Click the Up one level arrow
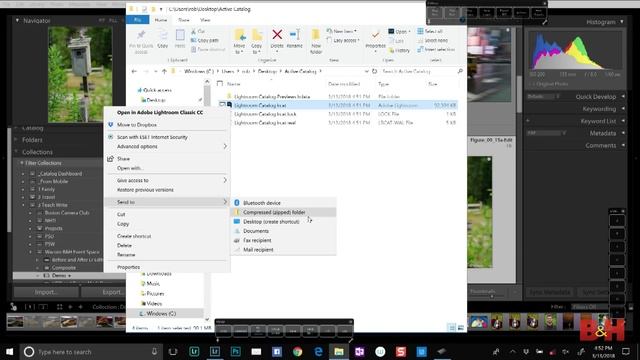640x360 pixels. coord(164,71)
